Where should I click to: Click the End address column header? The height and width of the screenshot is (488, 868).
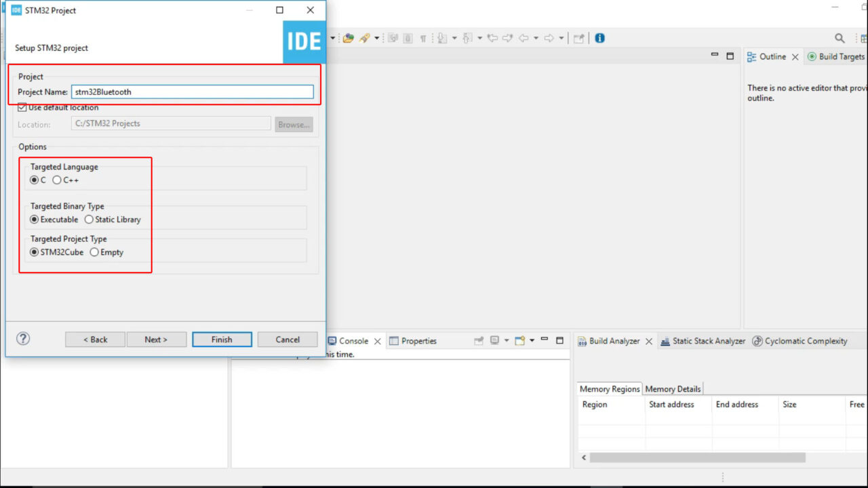(x=745, y=405)
